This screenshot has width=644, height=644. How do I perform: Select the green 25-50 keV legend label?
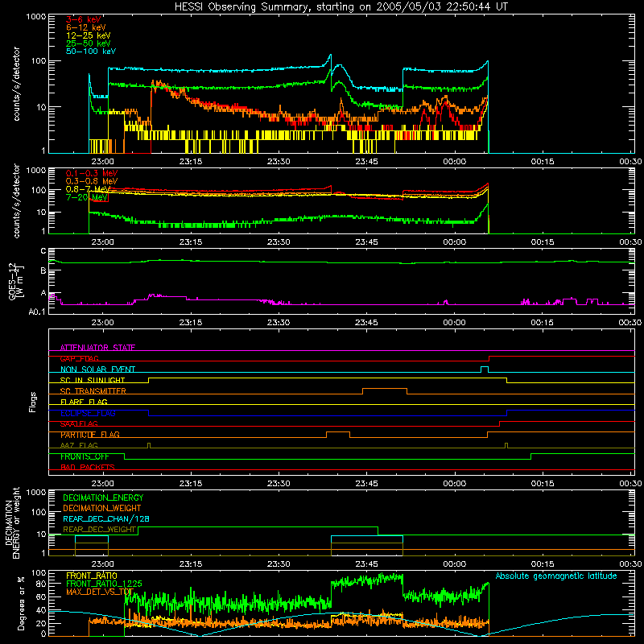89,43
